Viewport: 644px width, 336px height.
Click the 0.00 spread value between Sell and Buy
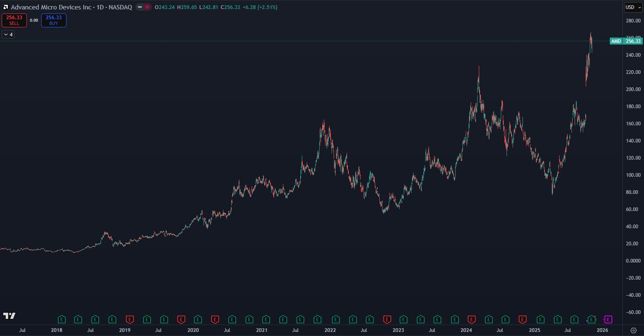pos(34,20)
